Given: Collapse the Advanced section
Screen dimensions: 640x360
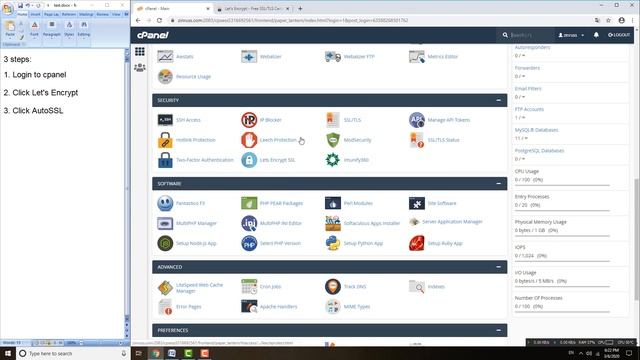Looking at the screenshot, I should click(x=498, y=267).
